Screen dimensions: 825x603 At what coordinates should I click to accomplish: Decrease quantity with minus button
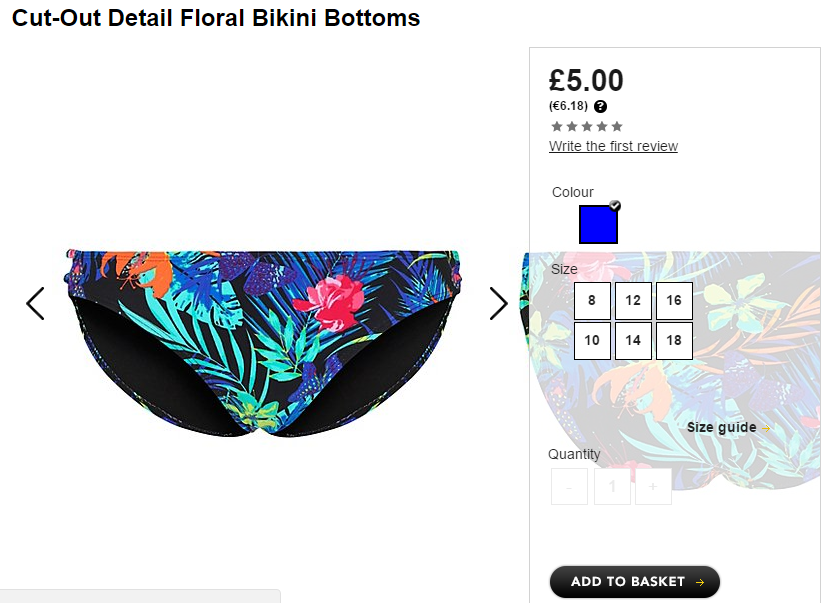click(569, 487)
